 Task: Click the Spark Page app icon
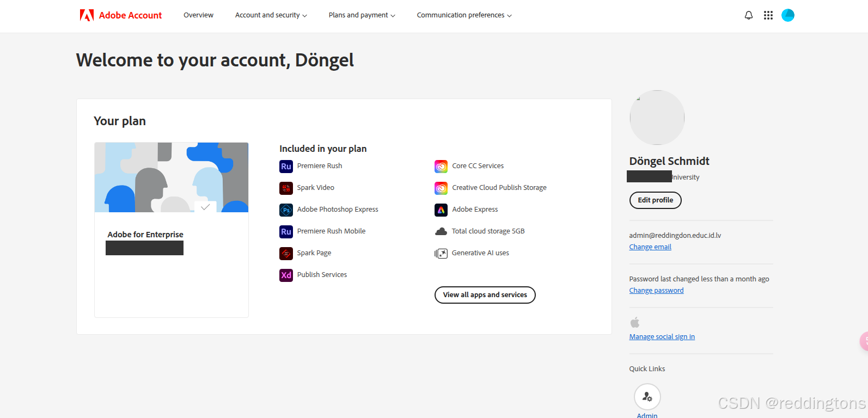(x=286, y=254)
